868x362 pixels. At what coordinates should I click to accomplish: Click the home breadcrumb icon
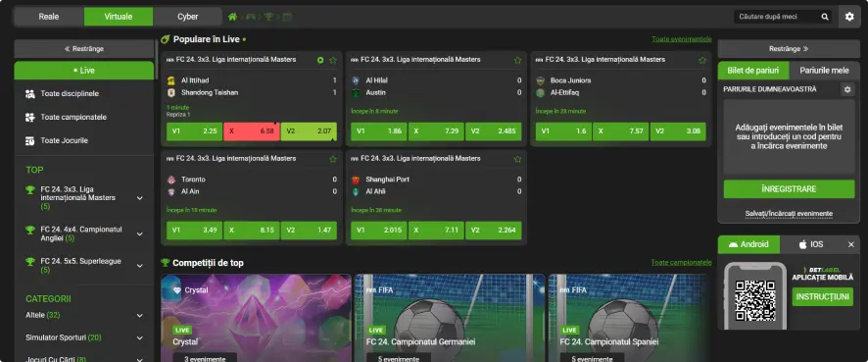click(232, 17)
